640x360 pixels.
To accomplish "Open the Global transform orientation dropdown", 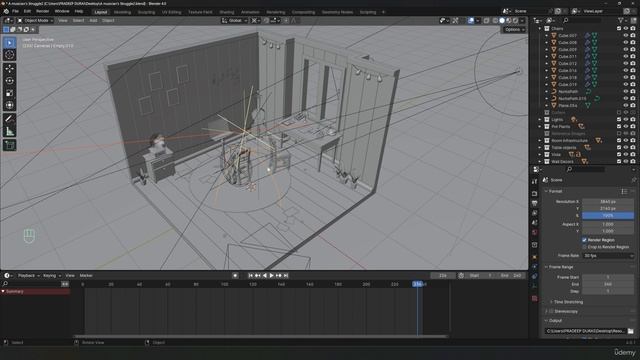I will [234, 20].
